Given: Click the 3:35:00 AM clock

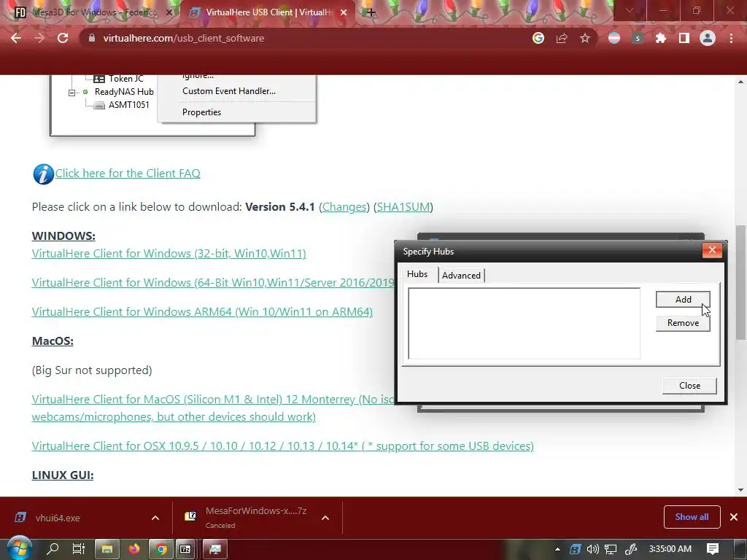Looking at the screenshot, I should click(670, 549).
